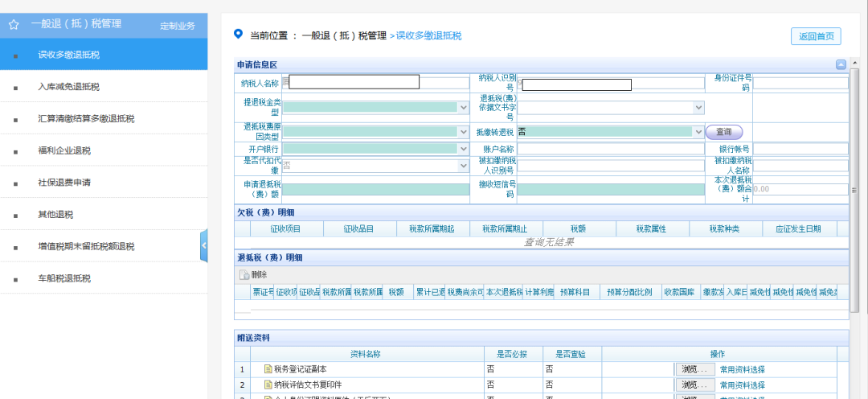Click 常用资料选择 link for 纳税评估文书复印件

click(x=743, y=385)
